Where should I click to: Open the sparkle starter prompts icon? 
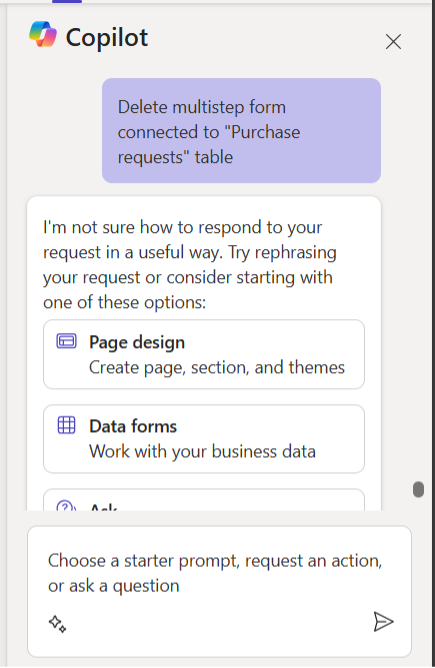pos(58,624)
